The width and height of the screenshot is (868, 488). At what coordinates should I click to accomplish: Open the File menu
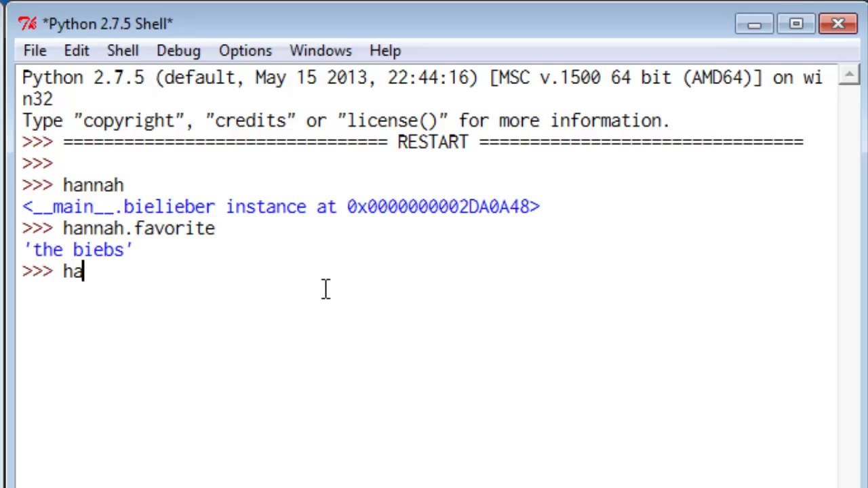click(35, 51)
